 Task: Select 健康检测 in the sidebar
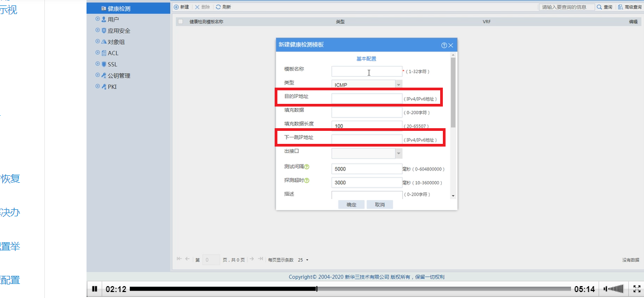tap(128, 8)
